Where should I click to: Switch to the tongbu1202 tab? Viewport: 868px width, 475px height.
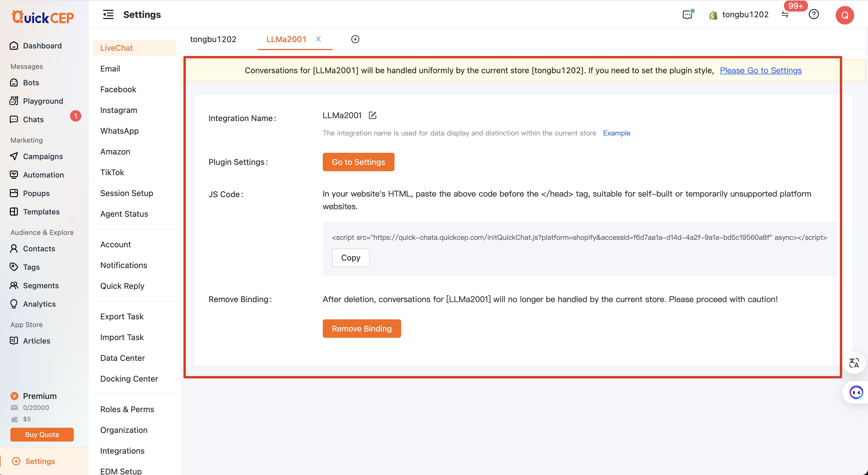[213, 39]
